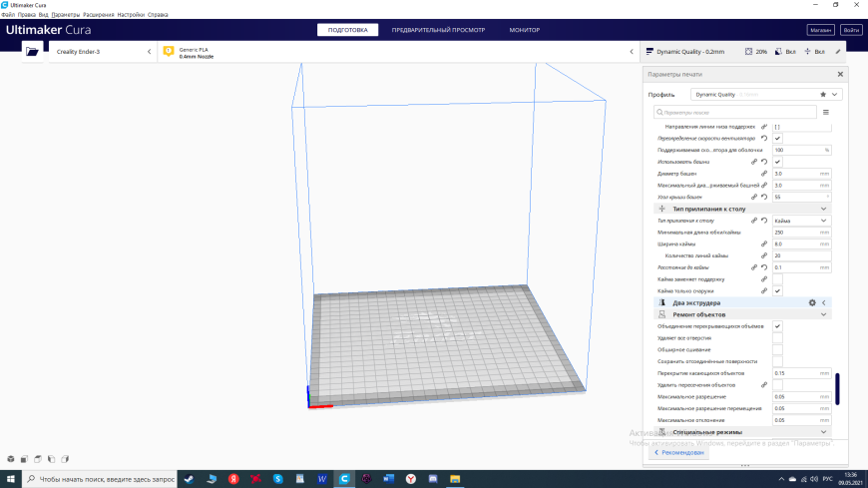Open the Steam icon in the Windows taskbar
Image resolution: width=868 pixels, height=488 pixels.
(x=189, y=479)
